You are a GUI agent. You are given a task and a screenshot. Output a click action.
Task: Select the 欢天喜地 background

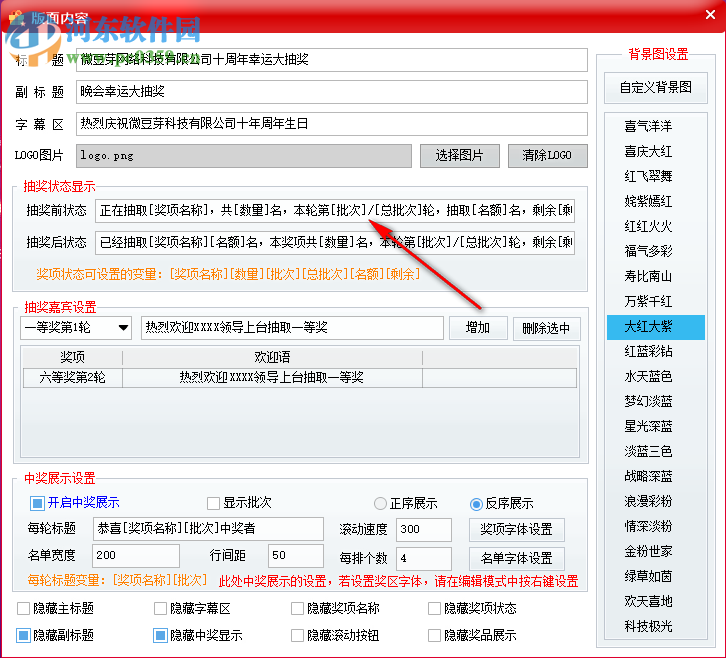point(656,601)
